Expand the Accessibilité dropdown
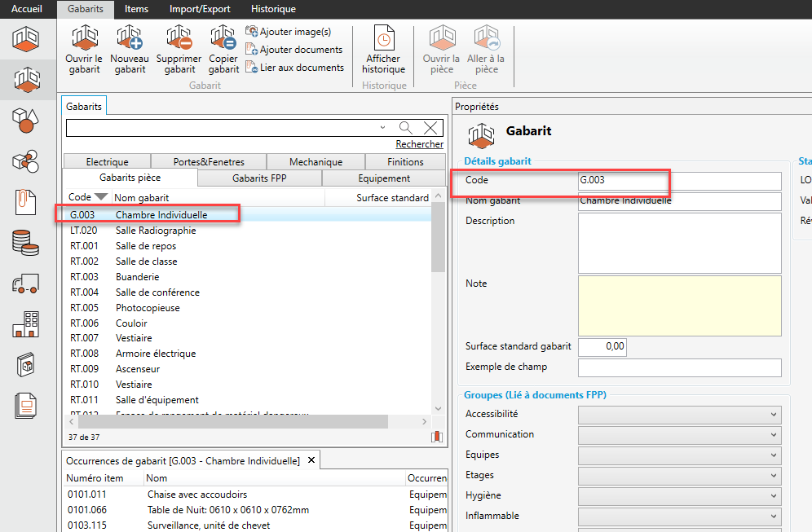 tap(679, 414)
